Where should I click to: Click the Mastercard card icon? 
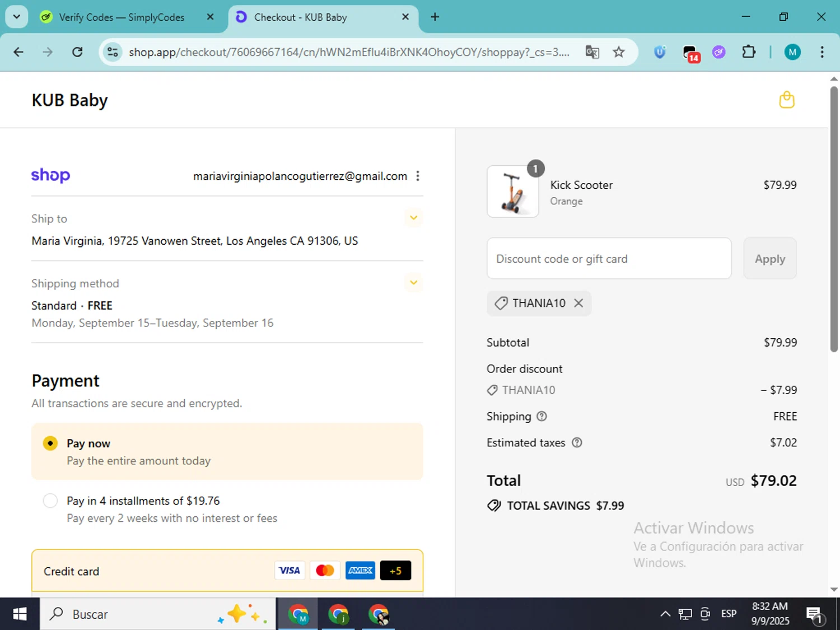[x=325, y=570]
